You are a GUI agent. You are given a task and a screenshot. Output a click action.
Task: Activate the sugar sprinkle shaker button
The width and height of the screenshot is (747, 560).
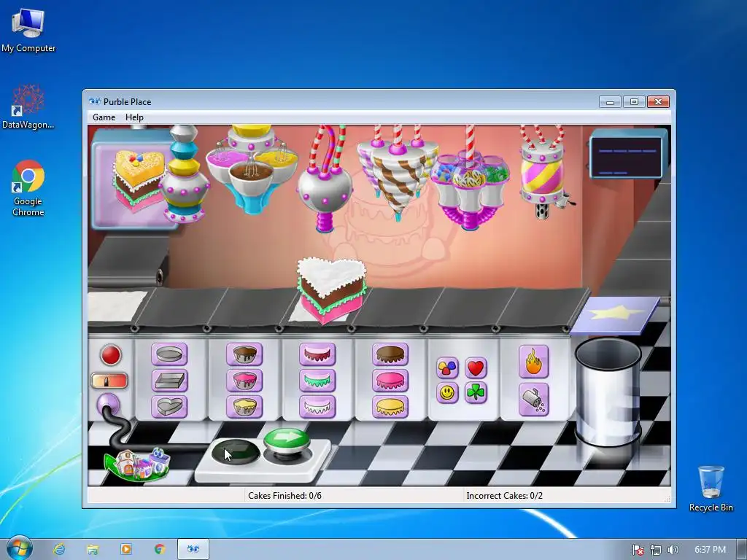point(533,400)
